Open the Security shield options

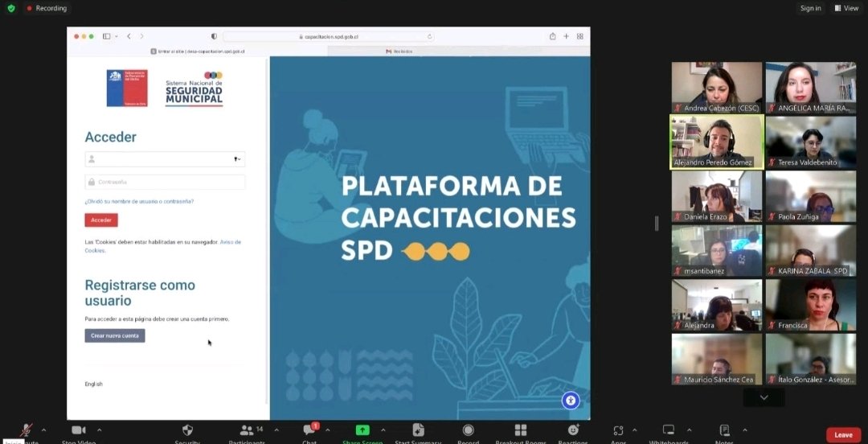(x=187, y=430)
